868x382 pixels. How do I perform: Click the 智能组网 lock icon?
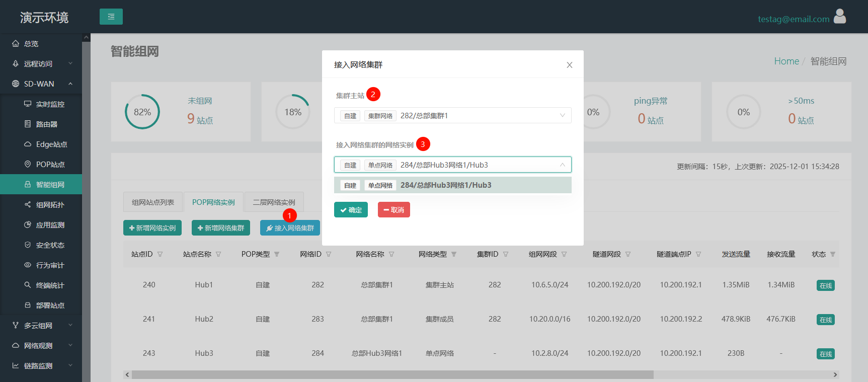click(28, 185)
